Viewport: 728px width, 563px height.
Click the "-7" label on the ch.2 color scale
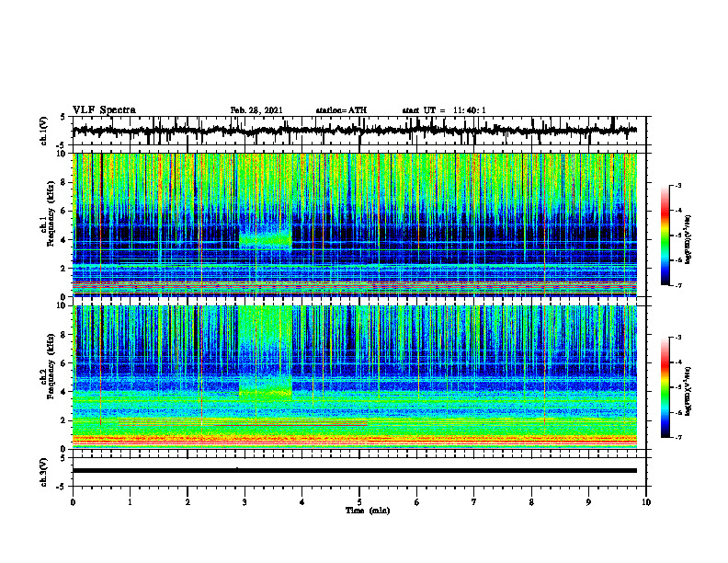[x=677, y=438]
